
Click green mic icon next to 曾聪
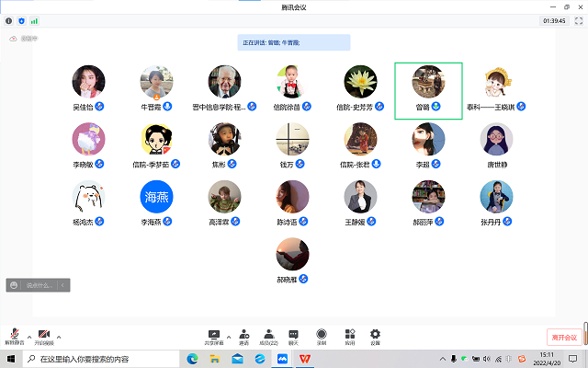[435, 107]
